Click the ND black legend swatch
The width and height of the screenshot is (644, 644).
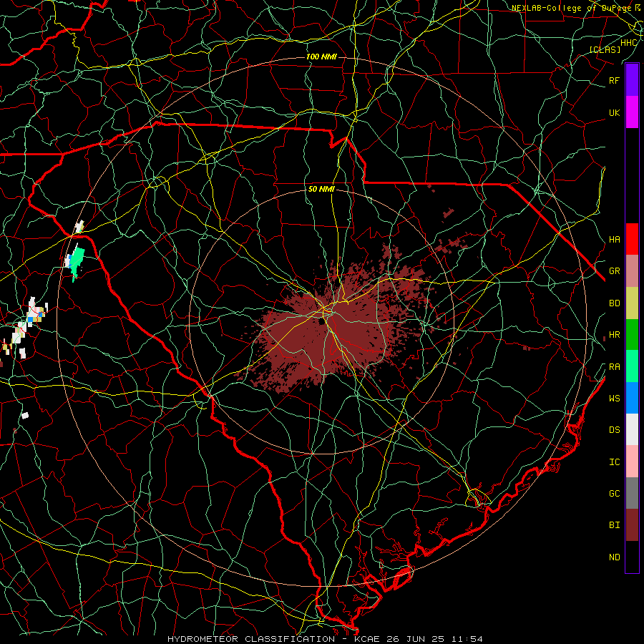pos(632,557)
